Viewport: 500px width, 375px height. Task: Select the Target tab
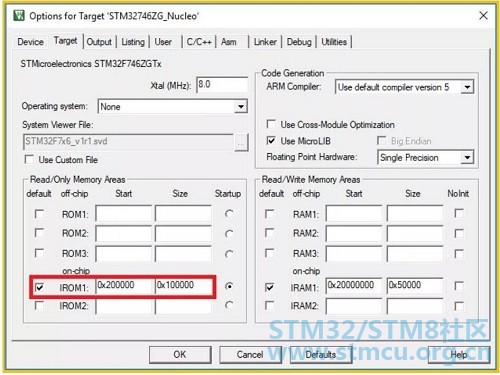65,41
